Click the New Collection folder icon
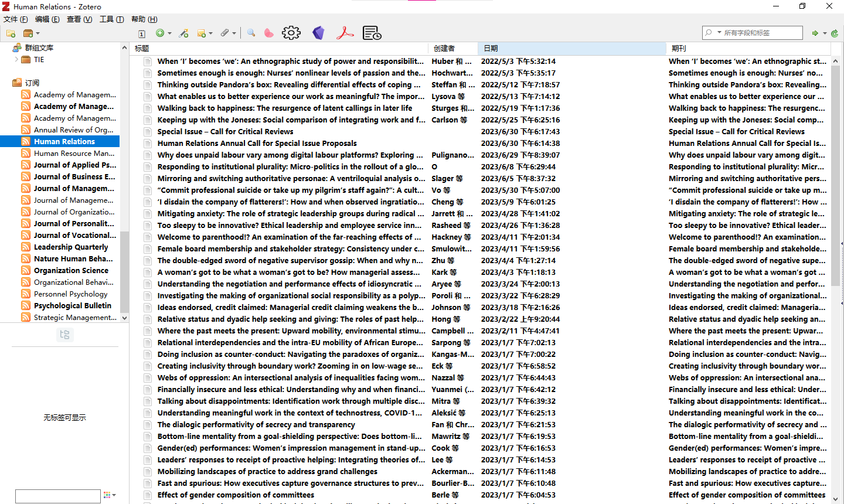Image resolution: width=844 pixels, height=504 pixels. 11,33
